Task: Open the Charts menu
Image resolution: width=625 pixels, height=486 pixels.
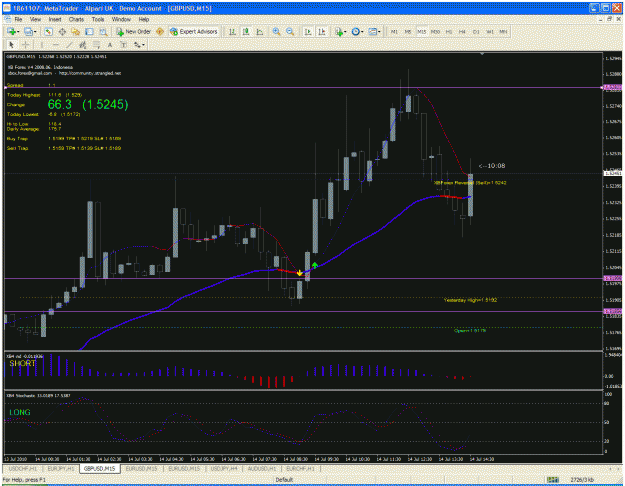Action: [x=76, y=19]
